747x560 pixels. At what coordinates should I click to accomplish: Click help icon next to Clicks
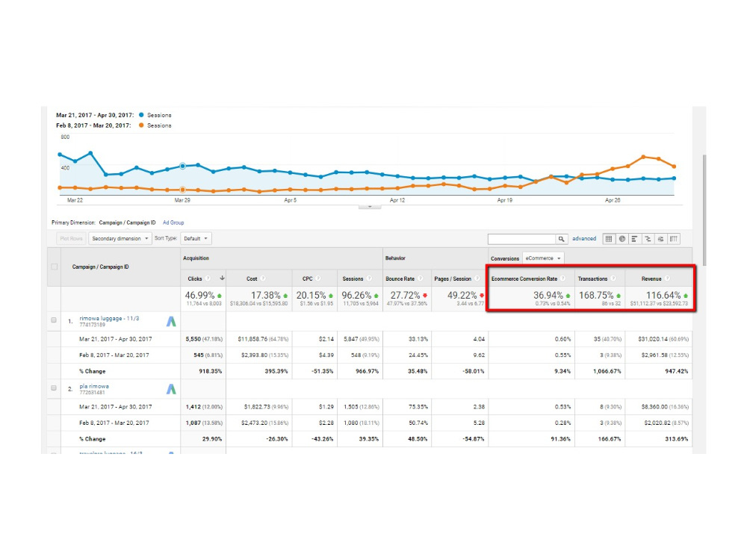208,279
